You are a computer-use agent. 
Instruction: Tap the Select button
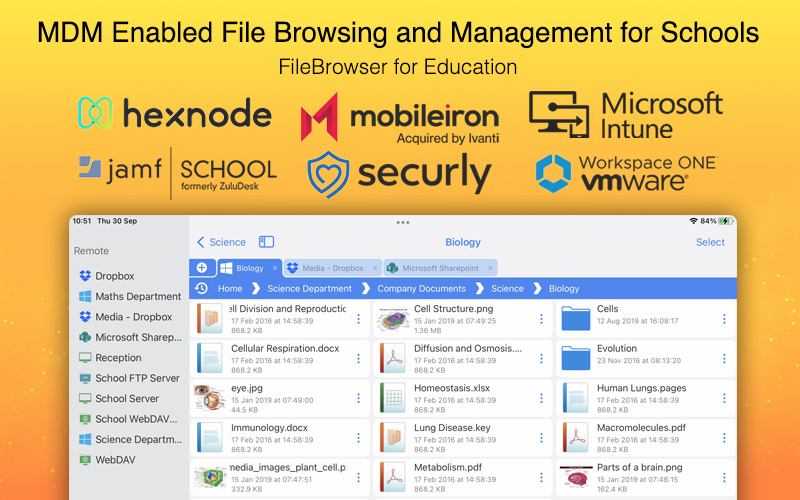click(x=710, y=242)
